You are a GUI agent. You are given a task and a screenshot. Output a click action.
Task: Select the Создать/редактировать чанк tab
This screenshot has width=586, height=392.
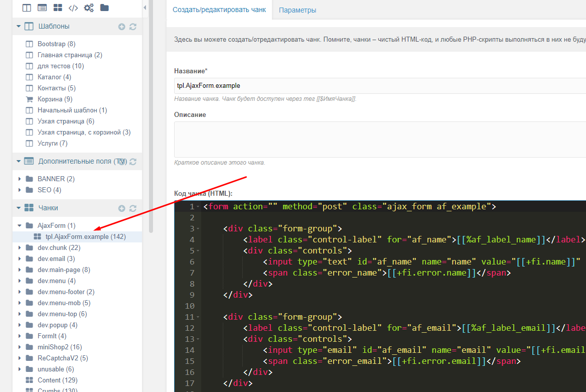pos(219,10)
